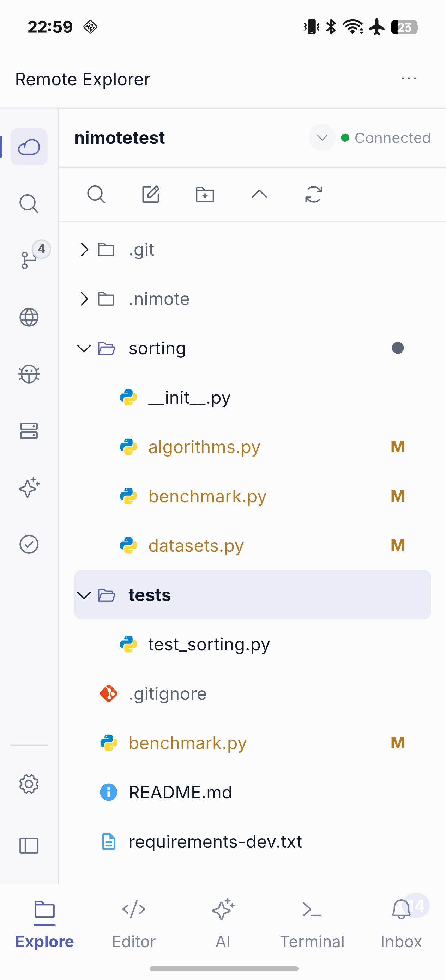This screenshot has height=980, width=446.
Task: Open test_sorting.py file
Action: (x=253, y=644)
